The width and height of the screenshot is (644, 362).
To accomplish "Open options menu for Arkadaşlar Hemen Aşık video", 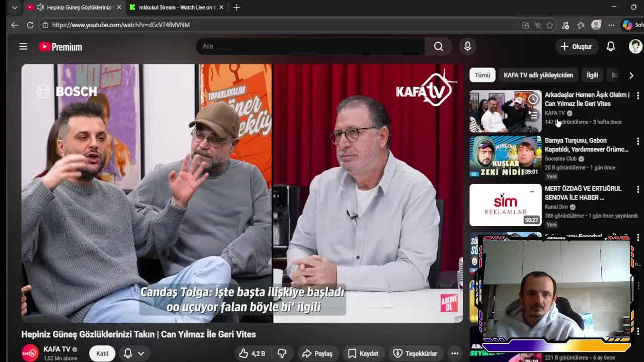I will tap(638, 96).
